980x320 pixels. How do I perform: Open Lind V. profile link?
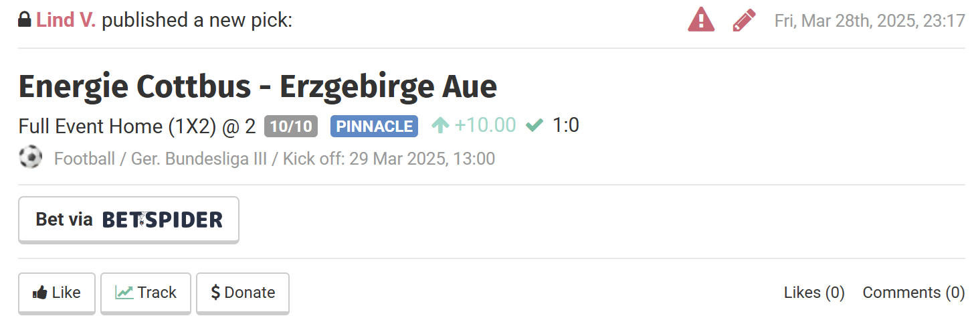tap(66, 20)
